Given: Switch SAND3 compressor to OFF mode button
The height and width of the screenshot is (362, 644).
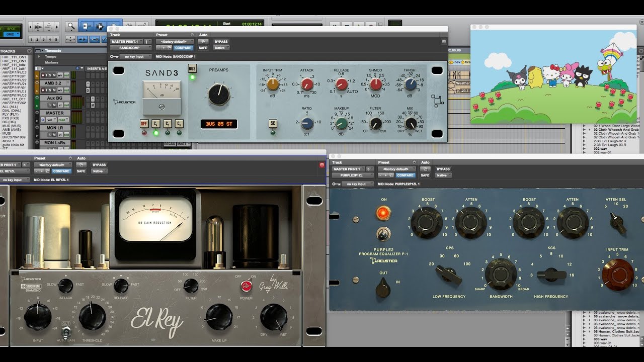Looking at the screenshot, I should pos(144,124).
